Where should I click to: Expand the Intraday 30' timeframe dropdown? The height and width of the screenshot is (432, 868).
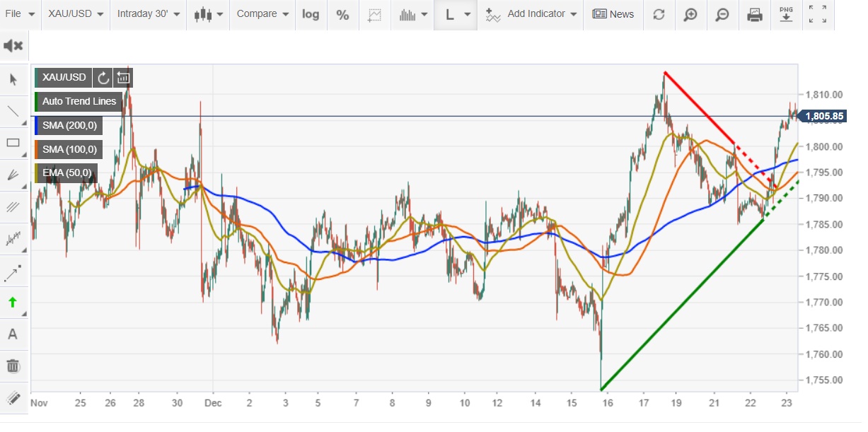[x=148, y=14]
